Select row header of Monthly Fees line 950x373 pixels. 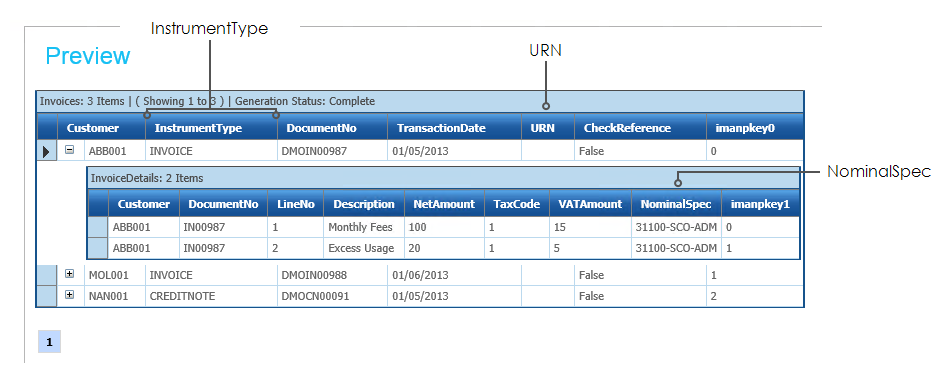coord(98,227)
